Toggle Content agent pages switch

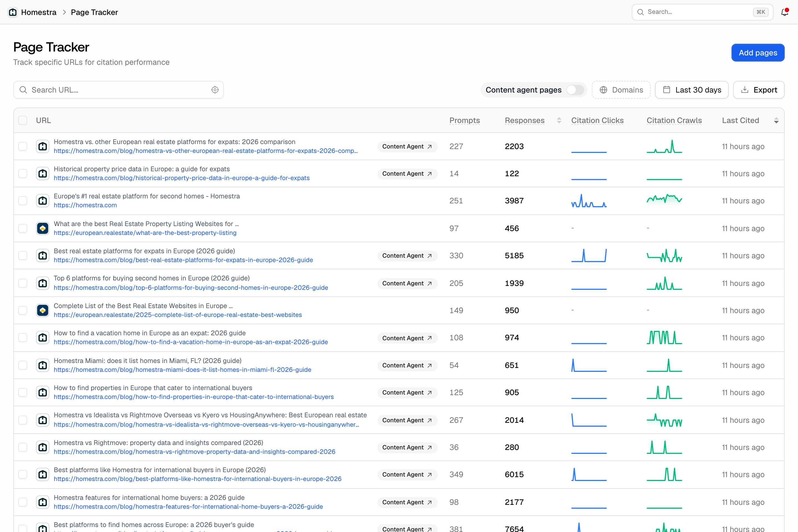point(575,90)
